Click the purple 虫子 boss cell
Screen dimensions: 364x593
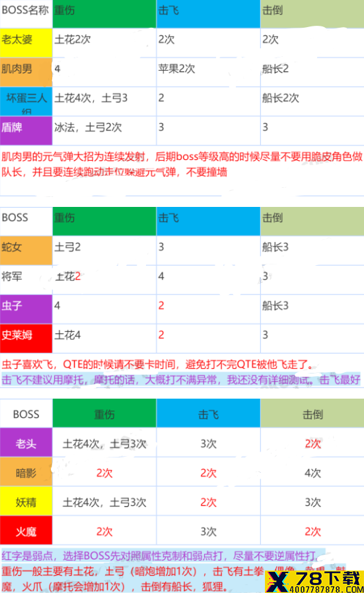[x=26, y=309]
